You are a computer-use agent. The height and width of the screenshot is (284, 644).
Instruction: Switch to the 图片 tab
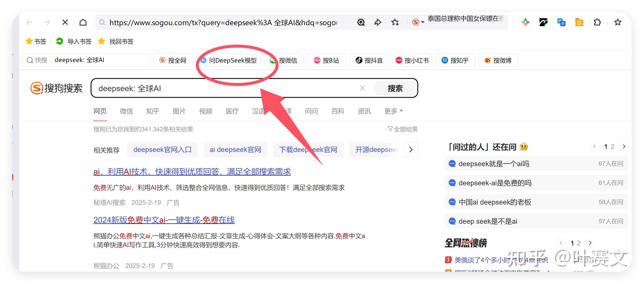pyautogui.click(x=179, y=111)
